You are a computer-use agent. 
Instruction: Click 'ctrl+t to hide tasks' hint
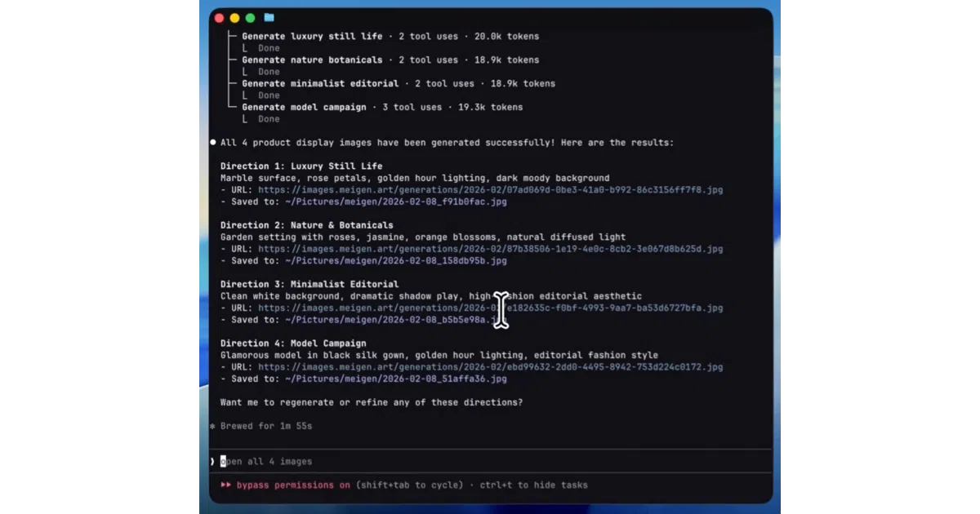click(535, 485)
